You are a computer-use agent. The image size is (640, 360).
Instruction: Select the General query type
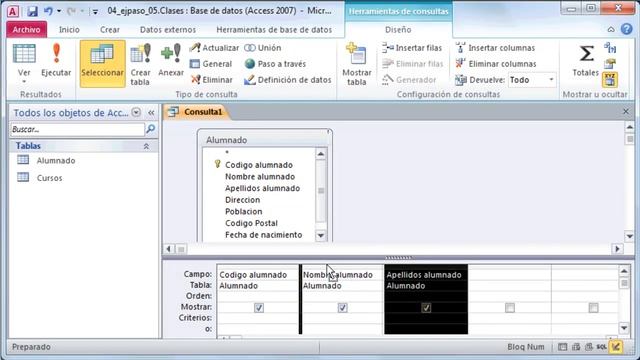pyautogui.click(x=211, y=64)
